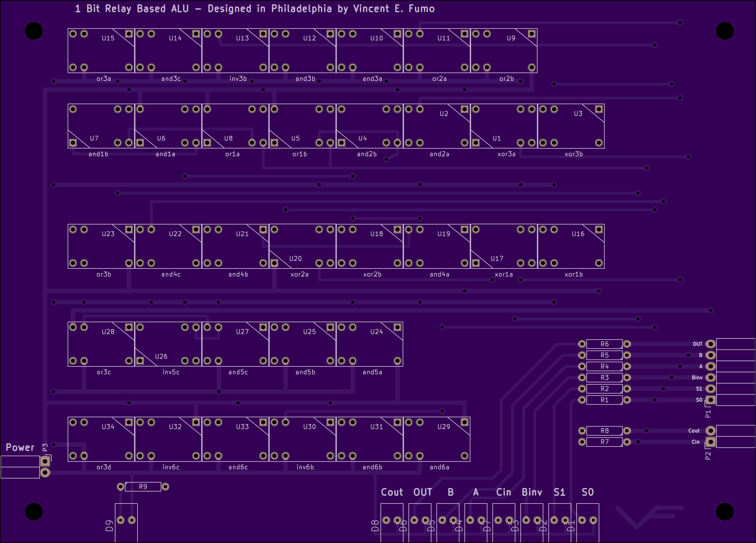Select the R3 resistor footprint

(604, 378)
